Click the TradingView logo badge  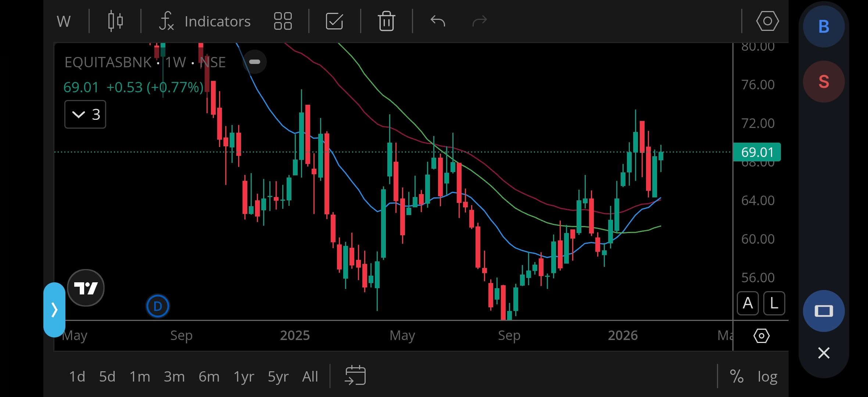coord(86,288)
